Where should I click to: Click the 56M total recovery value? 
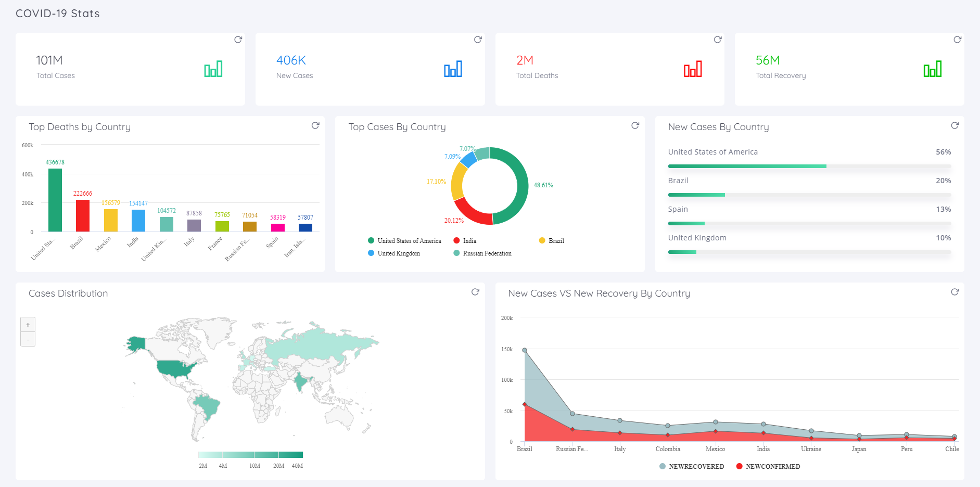768,60
